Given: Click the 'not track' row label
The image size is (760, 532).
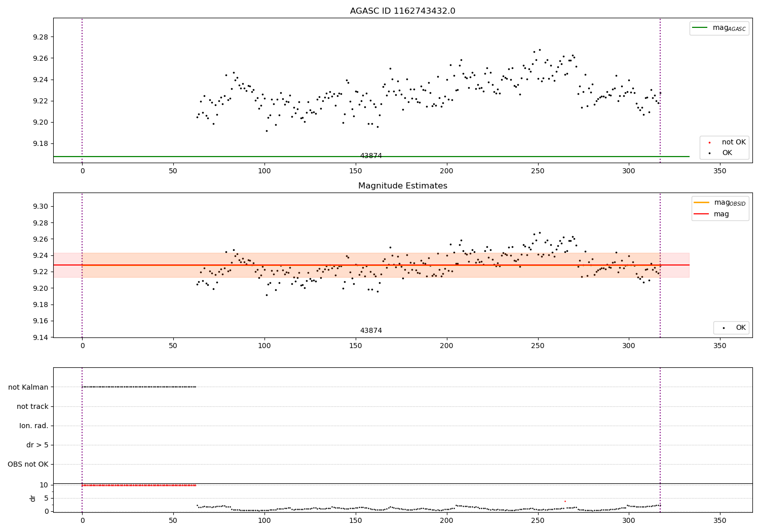Looking at the screenshot, I should coord(32,406).
